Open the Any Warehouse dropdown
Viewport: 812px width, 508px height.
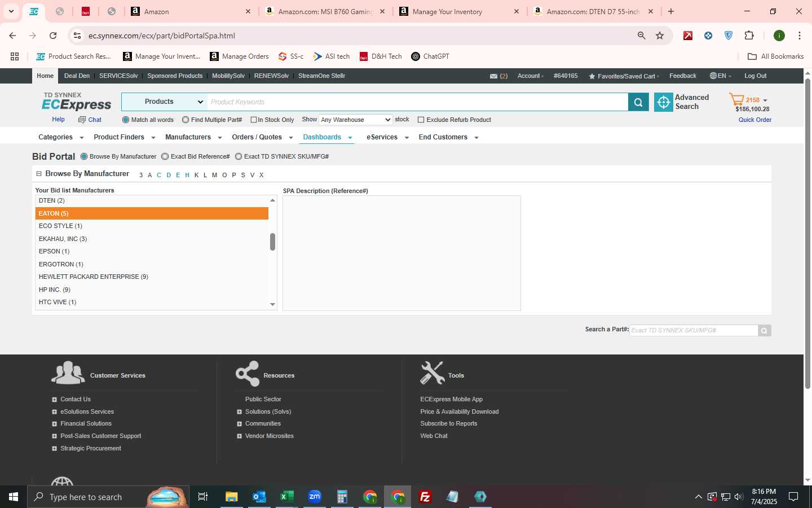pyautogui.click(x=356, y=120)
